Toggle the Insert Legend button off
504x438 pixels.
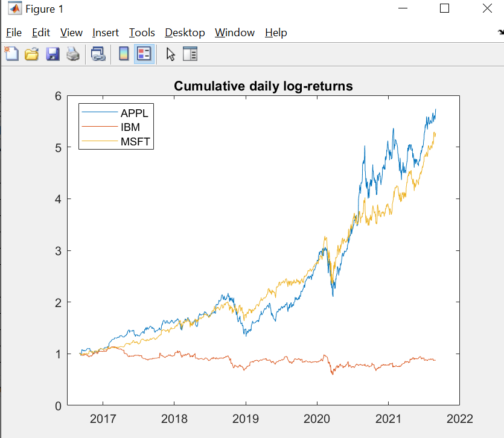pos(144,54)
